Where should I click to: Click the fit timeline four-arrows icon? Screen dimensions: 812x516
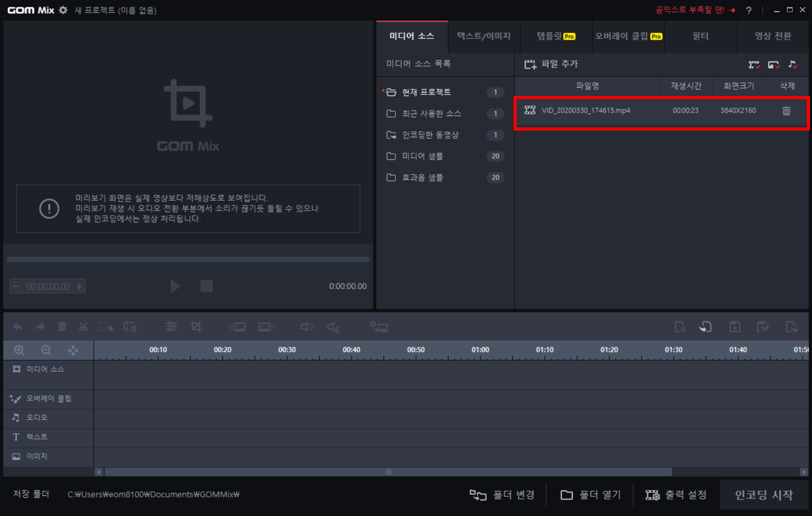coord(73,350)
